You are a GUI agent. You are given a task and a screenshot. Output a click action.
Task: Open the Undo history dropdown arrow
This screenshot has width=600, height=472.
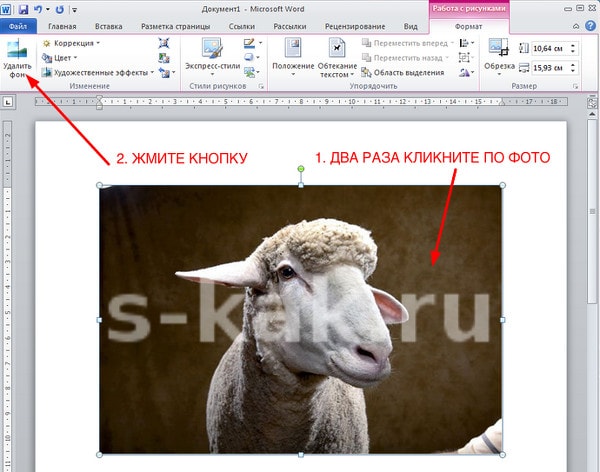48,10
